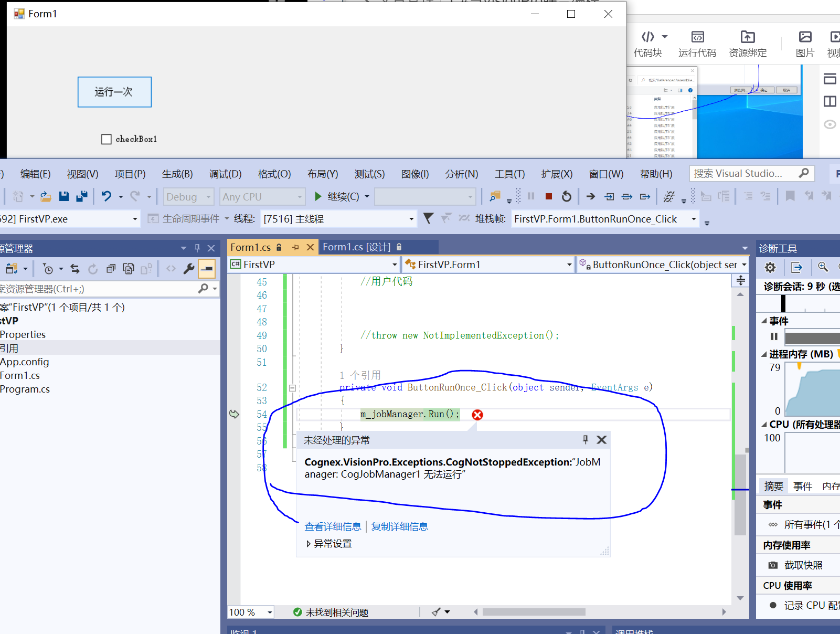Click the Step Over icon
This screenshot has width=840, height=634.
coord(627,196)
